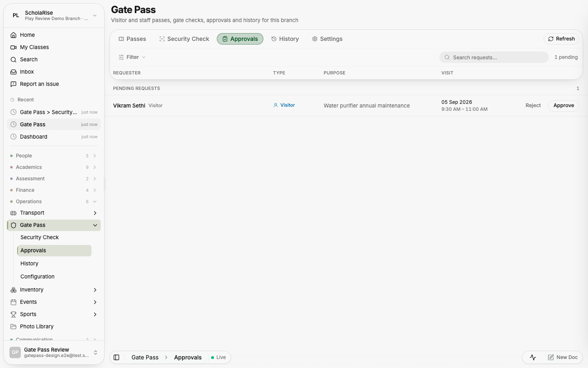
Task: Open the Filter dropdown
Action: coord(132,57)
